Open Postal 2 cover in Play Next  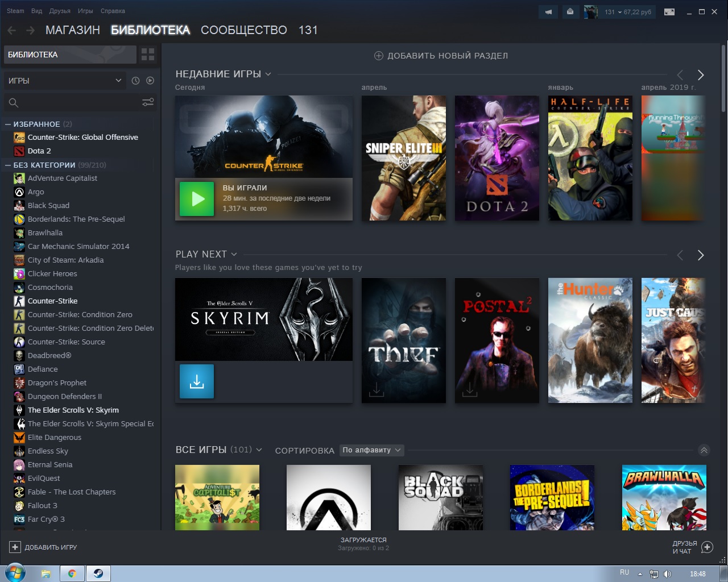[497, 340]
